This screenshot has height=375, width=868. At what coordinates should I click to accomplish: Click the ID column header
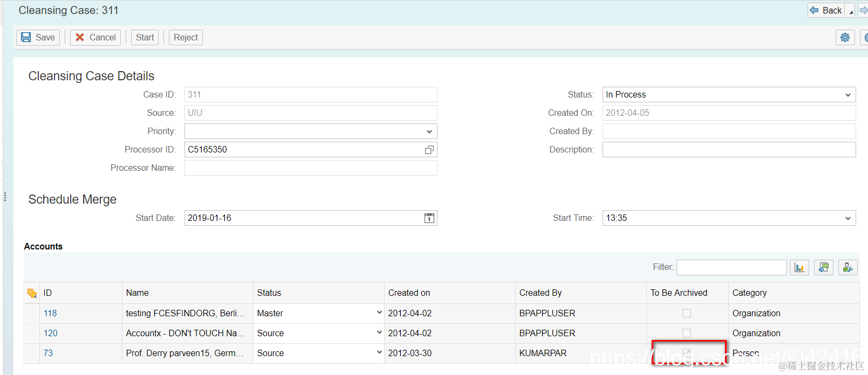pos(81,293)
